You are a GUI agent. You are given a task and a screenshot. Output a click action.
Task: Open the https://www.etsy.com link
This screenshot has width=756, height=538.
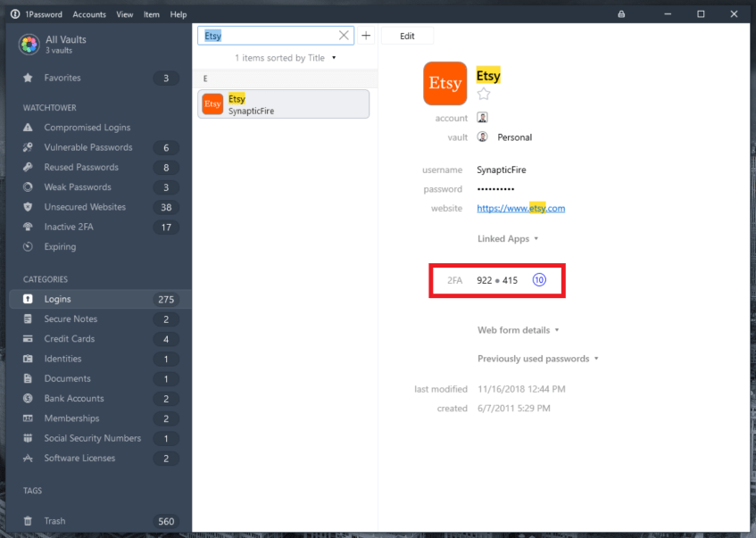pos(520,209)
